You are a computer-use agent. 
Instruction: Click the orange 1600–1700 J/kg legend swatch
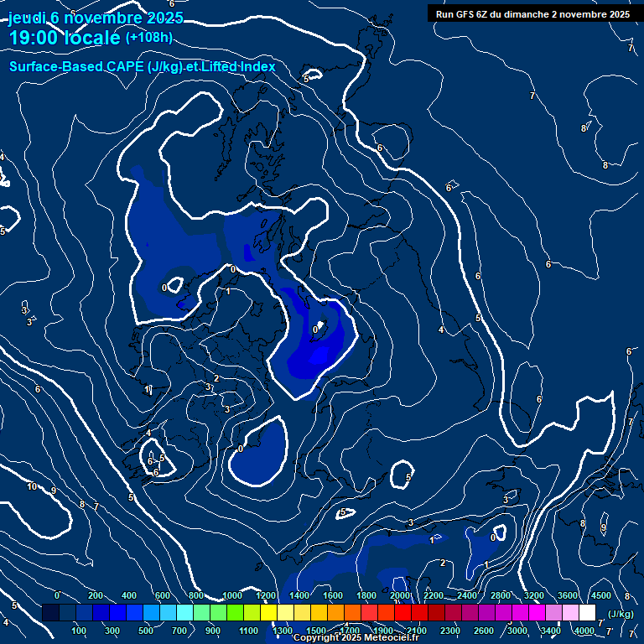click(x=335, y=612)
